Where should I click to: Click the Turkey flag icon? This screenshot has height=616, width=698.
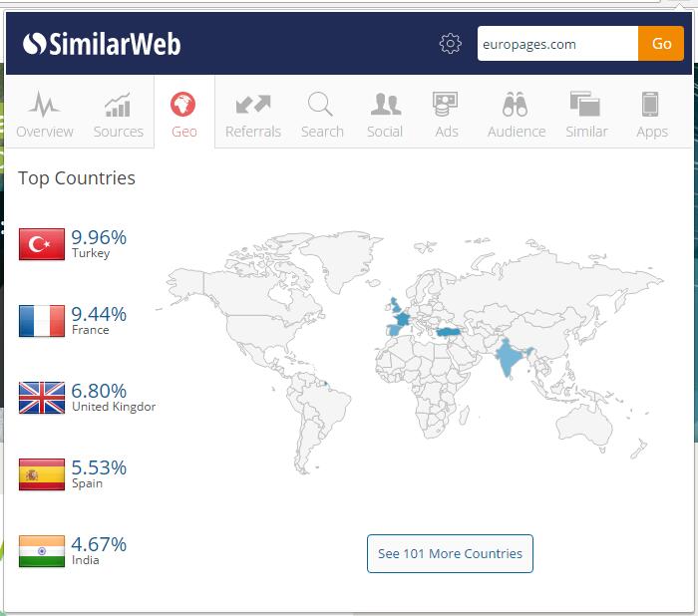[42, 244]
